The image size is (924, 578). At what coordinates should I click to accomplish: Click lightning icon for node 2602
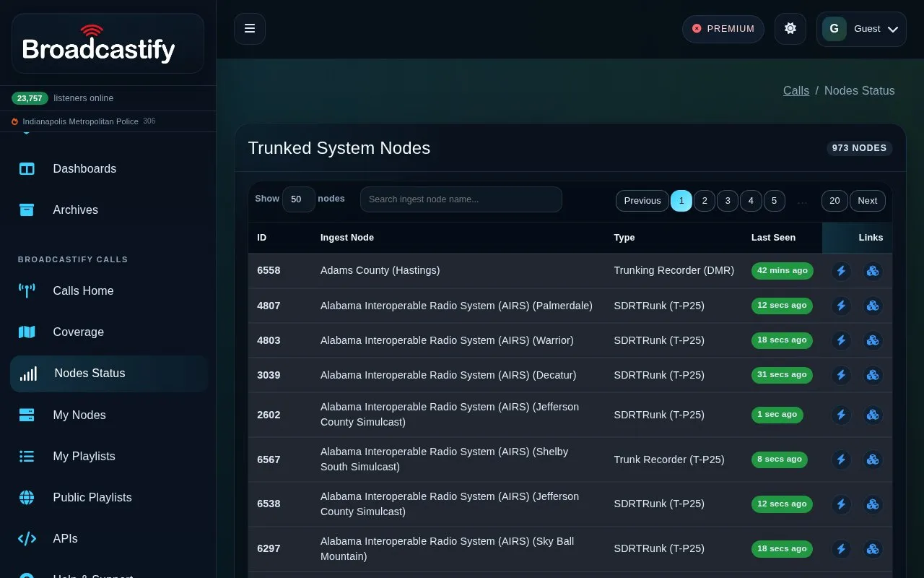tap(841, 415)
